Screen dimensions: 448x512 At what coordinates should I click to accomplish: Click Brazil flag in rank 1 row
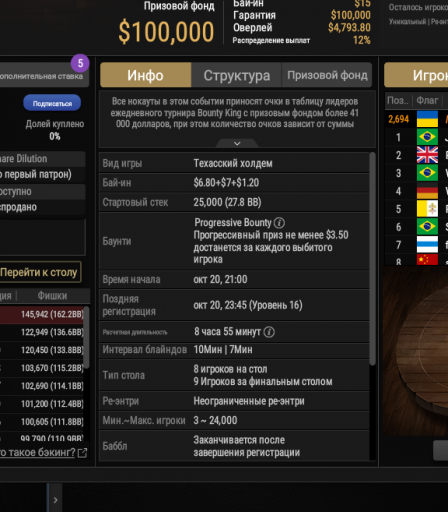427,137
